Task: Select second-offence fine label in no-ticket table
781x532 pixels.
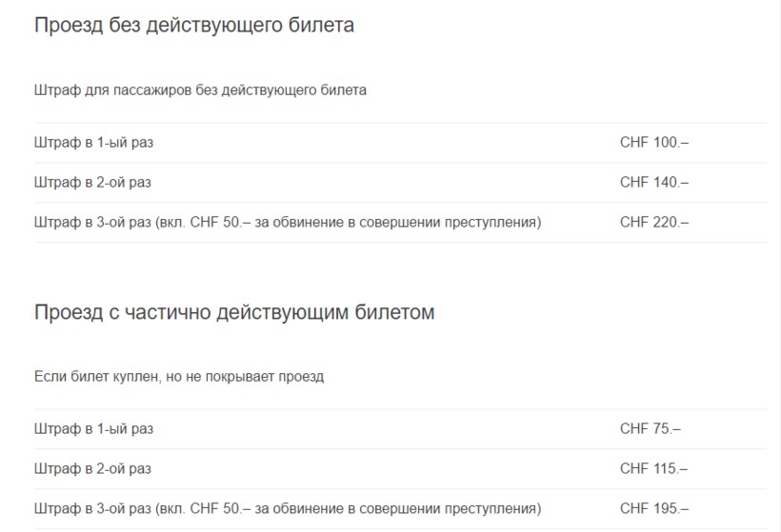Action: 92,183
